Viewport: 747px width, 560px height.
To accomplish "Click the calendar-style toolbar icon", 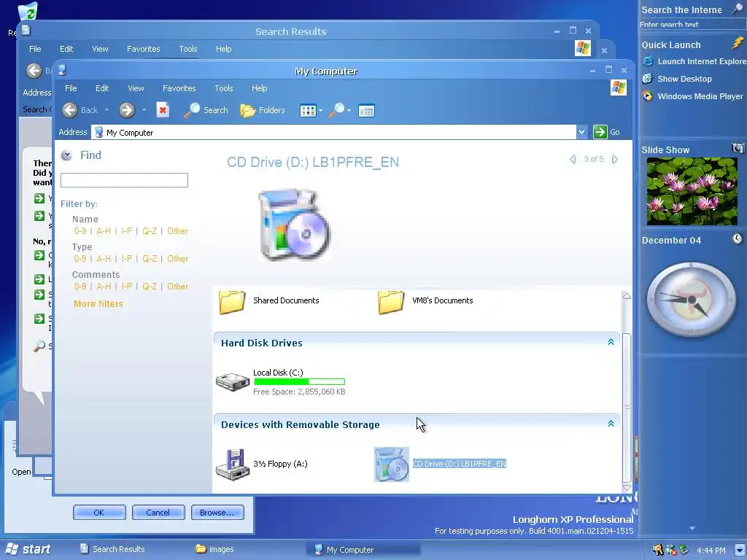I will pos(366,111).
